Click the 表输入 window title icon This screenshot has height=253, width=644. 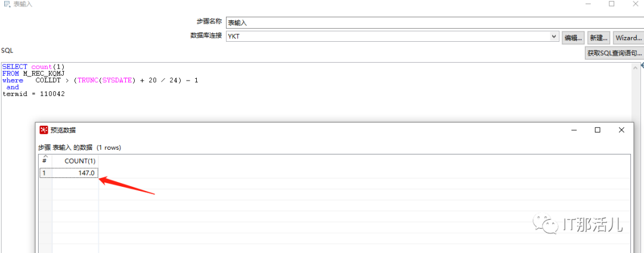pos(7,4)
